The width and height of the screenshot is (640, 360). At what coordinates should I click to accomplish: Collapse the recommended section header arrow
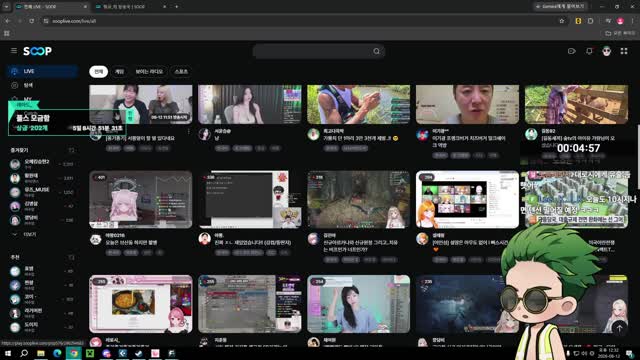click(71, 257)
